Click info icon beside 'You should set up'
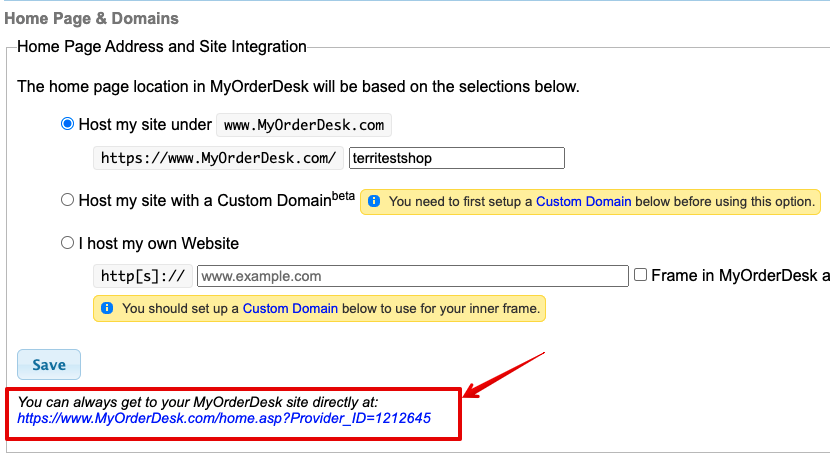This screenshot has width=830, height=453. (107, 308)
